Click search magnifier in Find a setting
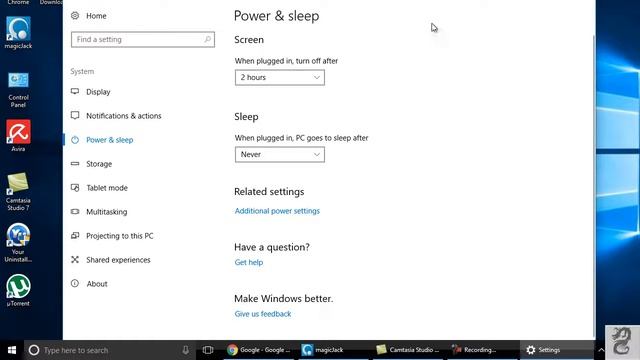Screen dimensions: 640x360 (x=207, y=39)
